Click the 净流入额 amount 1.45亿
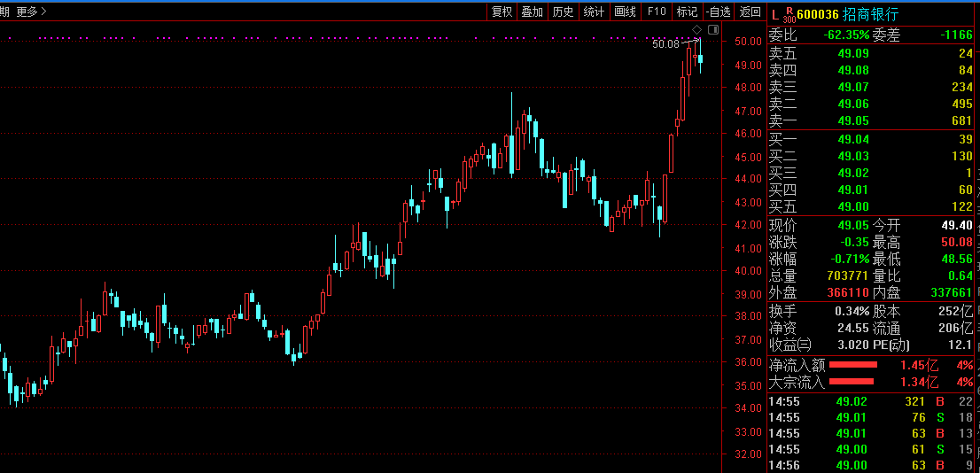980x473 pixels. (920, 365)
